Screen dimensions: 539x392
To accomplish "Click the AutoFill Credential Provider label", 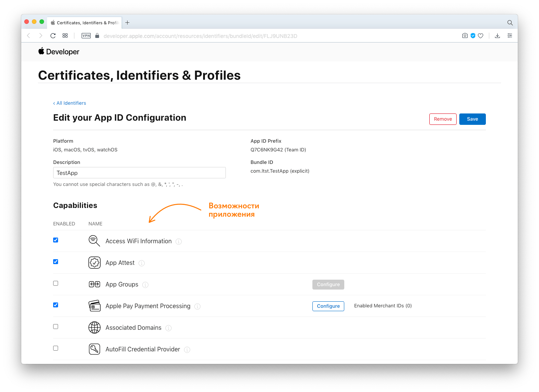I will tap(143, 349).
